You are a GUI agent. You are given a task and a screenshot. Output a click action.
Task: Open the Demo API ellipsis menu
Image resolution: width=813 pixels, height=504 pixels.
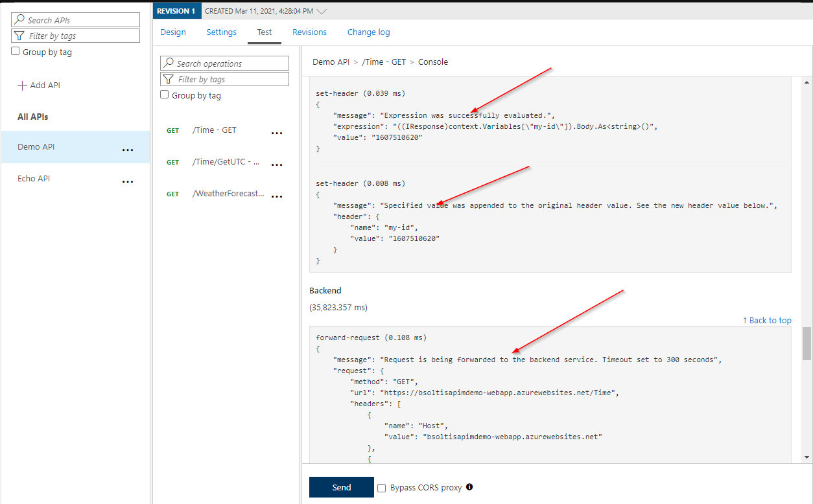(x=128, y=150)
